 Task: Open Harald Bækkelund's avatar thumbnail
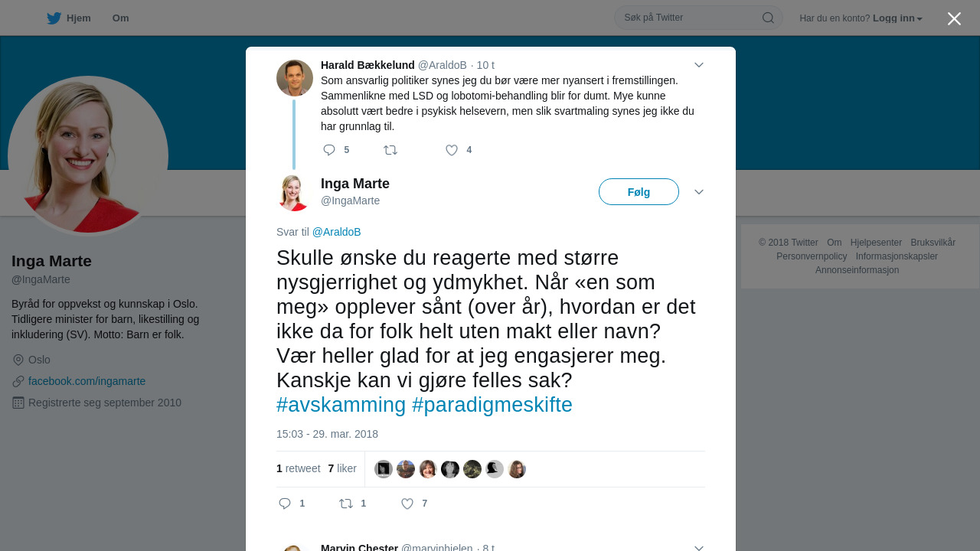(295, 78)
